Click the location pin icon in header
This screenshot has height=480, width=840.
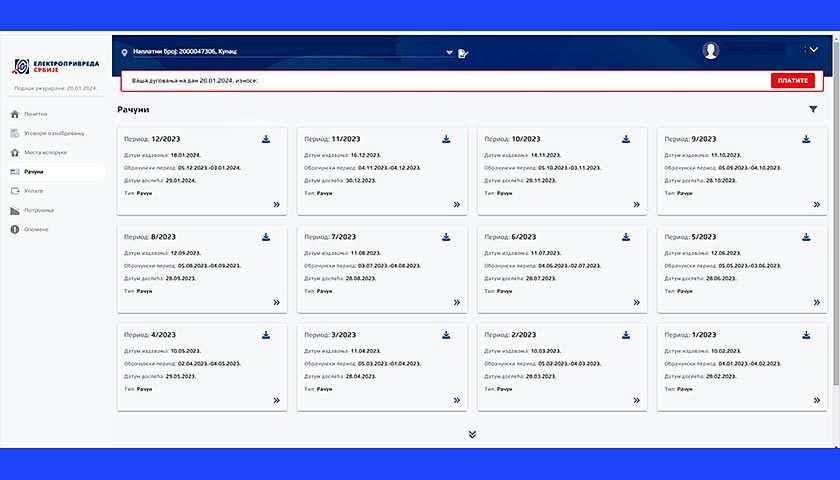(x=124, y=52)
